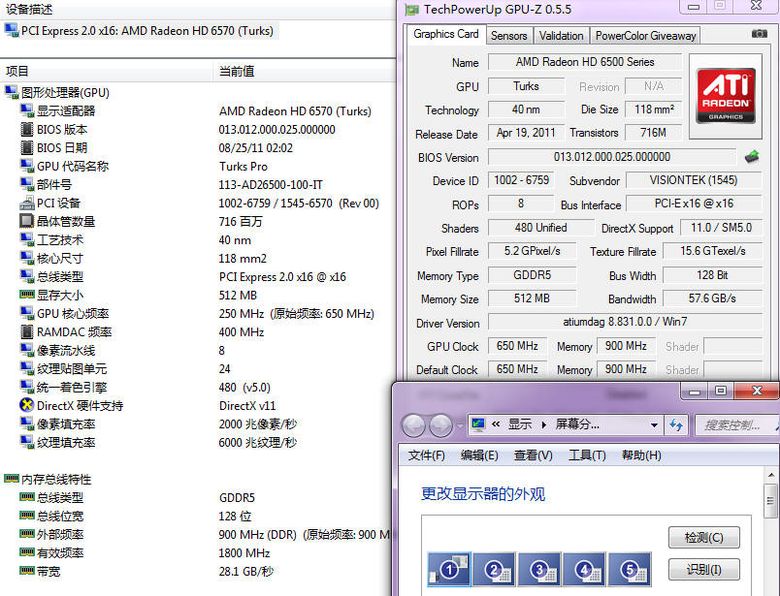Open the address bar dropdown arrow
Viewport: 780px width, 596px height.
pos(654,425)
